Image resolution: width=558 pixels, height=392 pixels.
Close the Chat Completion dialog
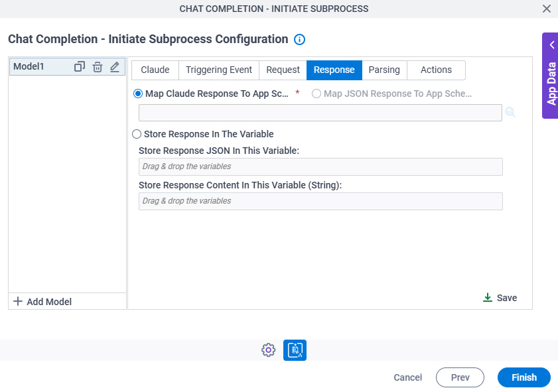pos(547,9)
